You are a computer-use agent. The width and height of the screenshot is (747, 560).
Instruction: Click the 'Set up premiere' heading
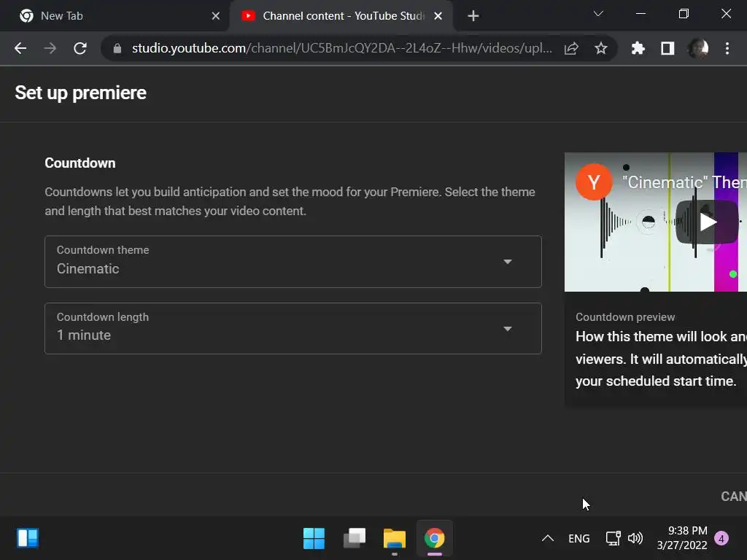coord(80,93)
